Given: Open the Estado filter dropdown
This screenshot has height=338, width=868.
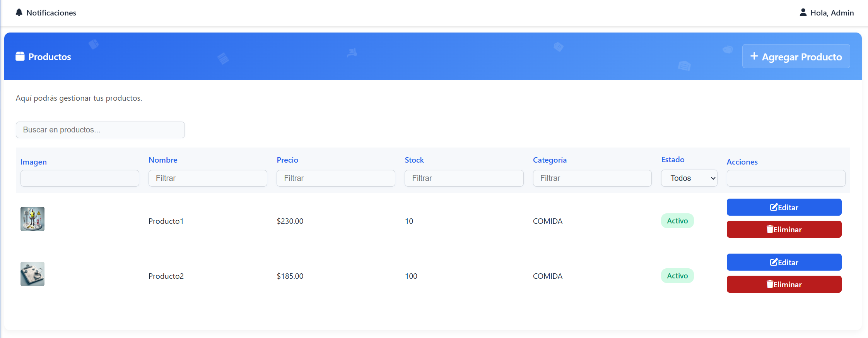Looking at the screenshot, I should tap(689, 178).
